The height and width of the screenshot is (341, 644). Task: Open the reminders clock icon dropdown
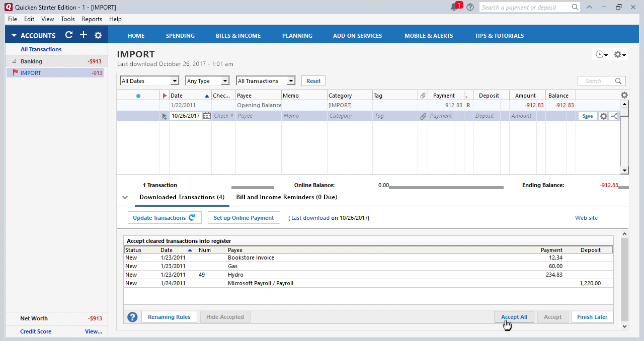[602, 54]
